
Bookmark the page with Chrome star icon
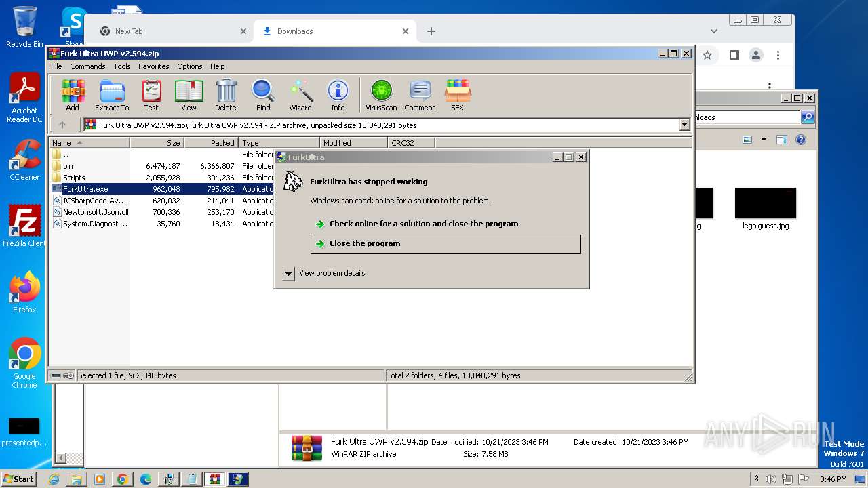click(707, 55)
